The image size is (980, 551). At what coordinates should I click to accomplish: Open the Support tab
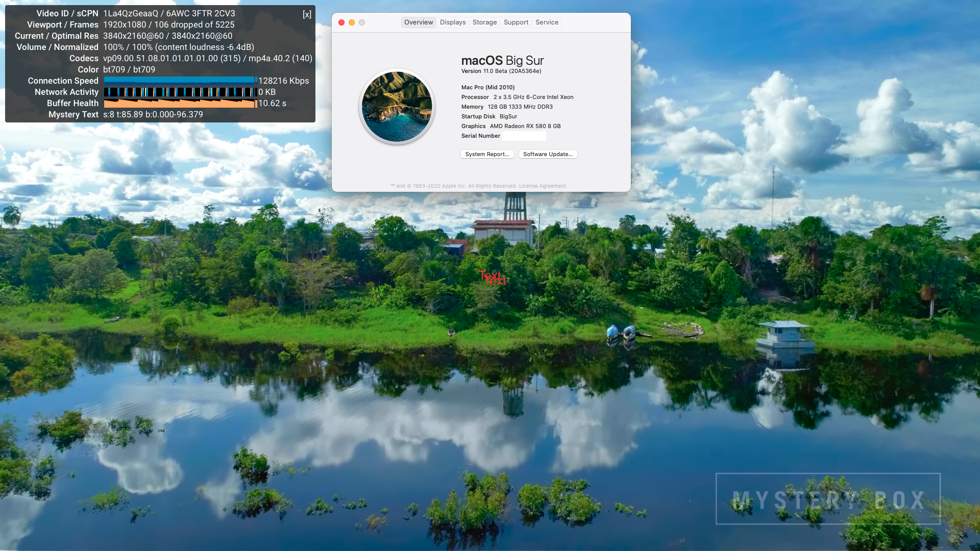pyautogui.click(x=516, y=22)
